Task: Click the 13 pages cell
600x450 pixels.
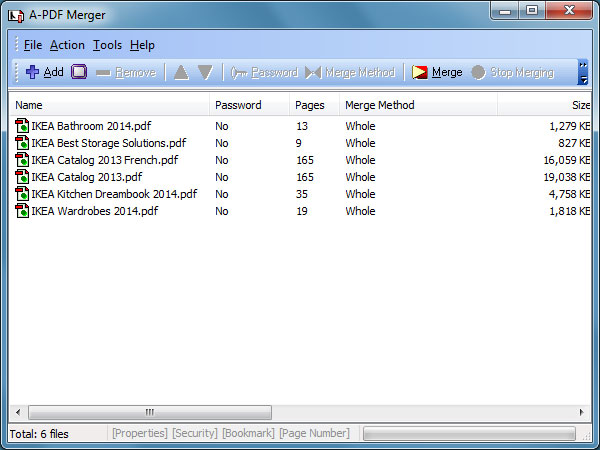Action: pyautogui.click(x=302, y=126)
